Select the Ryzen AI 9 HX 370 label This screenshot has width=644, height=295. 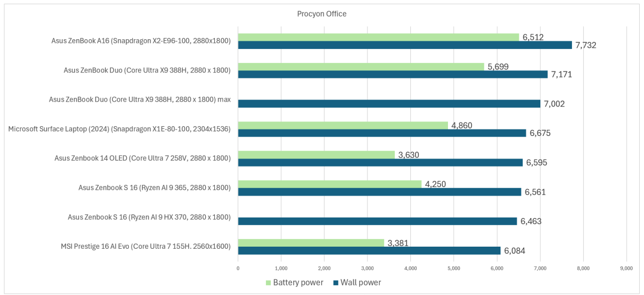pos(149,217)
